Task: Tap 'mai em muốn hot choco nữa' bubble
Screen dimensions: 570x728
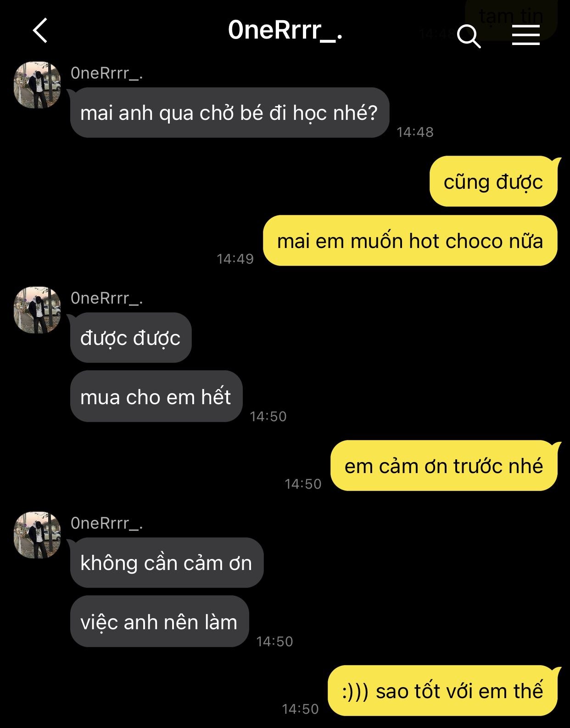Action: (x=410, y=241)
